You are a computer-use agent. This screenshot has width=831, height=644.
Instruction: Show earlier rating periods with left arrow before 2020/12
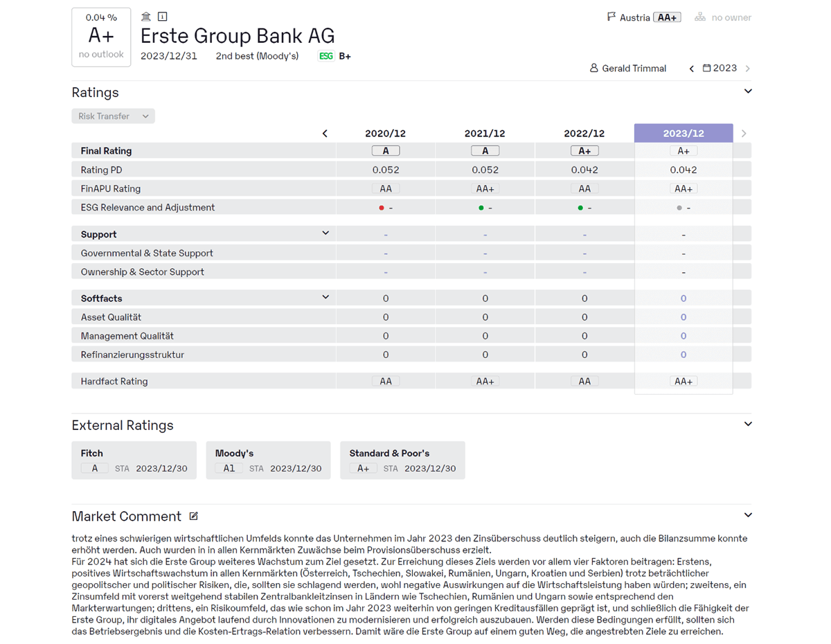point(325,133)
